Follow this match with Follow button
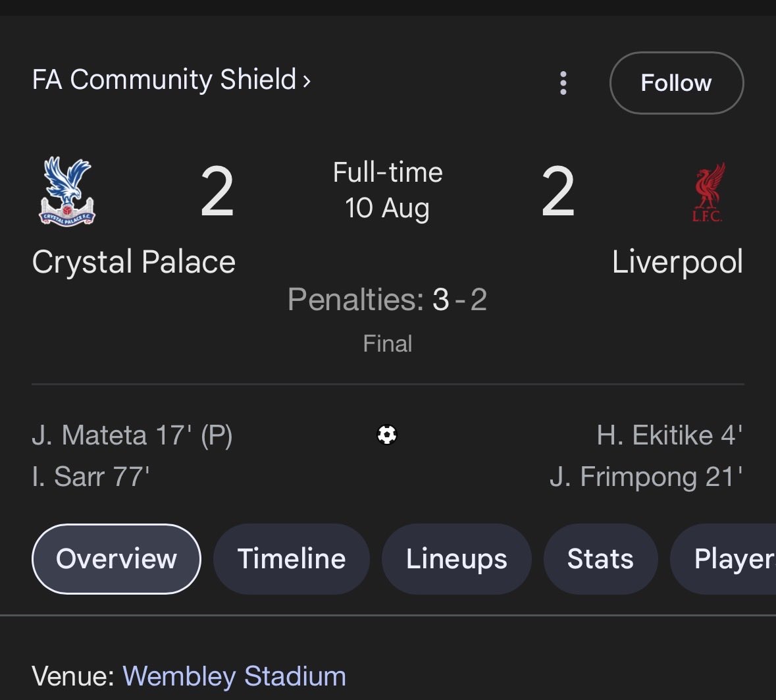This screenshot has height=700, width=776. 677,83
